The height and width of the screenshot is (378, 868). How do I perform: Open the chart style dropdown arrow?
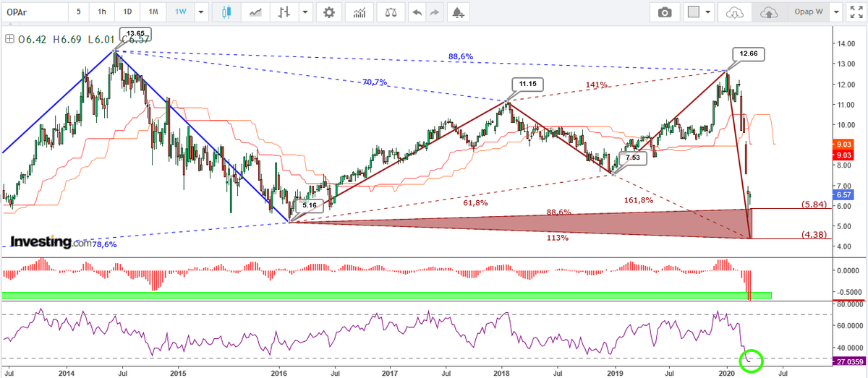pos(306,12)
